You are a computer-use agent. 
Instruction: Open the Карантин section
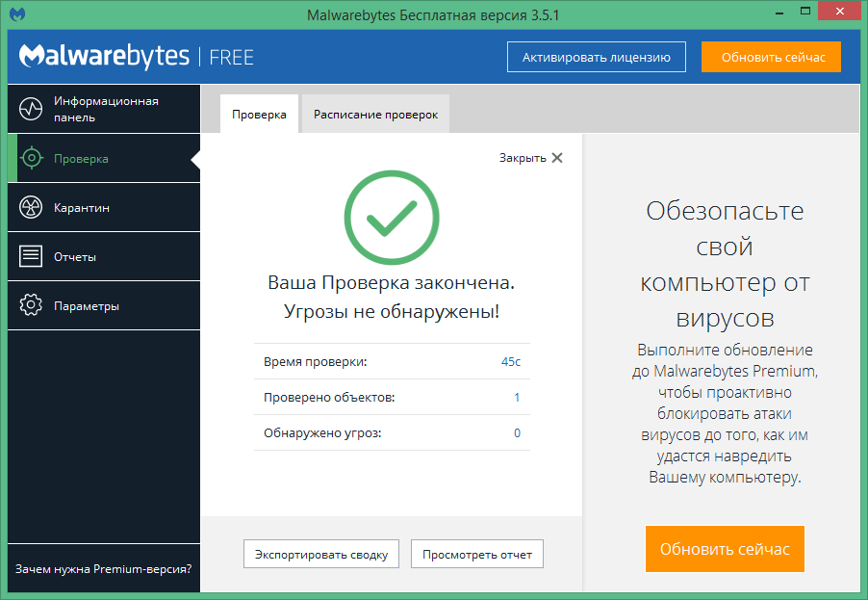104,207
